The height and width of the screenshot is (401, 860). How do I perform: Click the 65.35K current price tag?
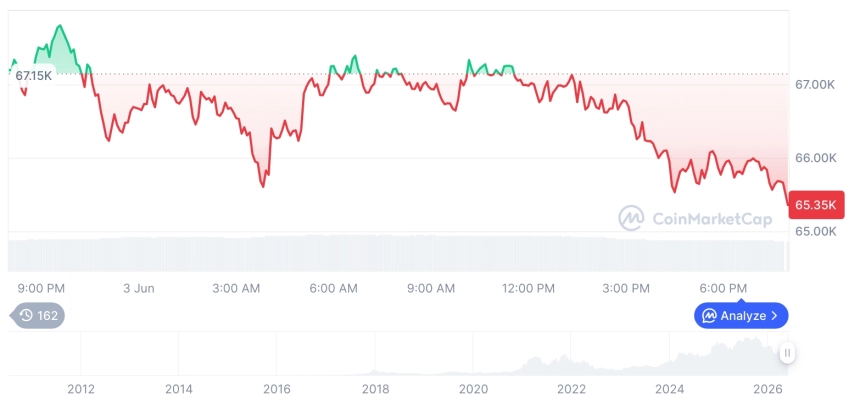click(816, 205)
